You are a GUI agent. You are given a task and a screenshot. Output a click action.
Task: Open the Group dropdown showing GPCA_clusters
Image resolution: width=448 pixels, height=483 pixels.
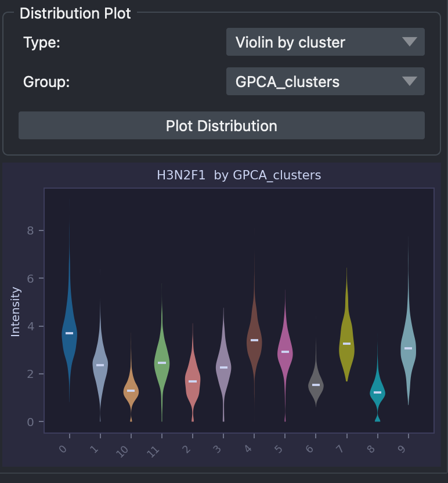[325, 81]
